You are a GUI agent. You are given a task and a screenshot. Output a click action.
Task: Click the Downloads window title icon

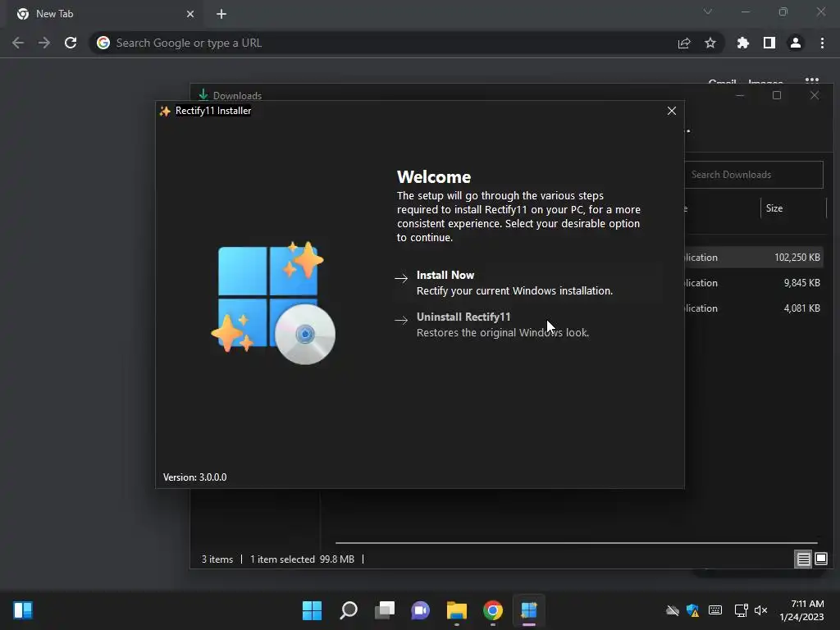pyautogui.click(x=203, y=95)
